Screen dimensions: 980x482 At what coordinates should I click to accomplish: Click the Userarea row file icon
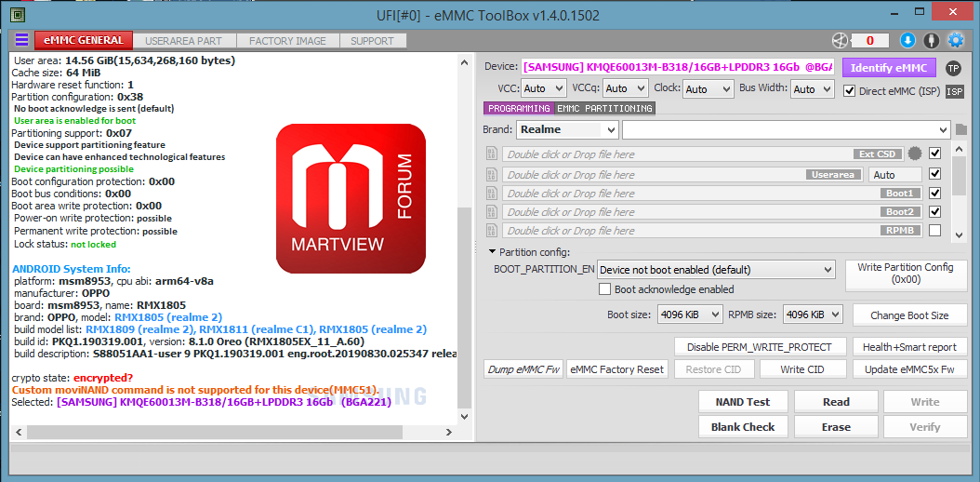tap(491, 174)
